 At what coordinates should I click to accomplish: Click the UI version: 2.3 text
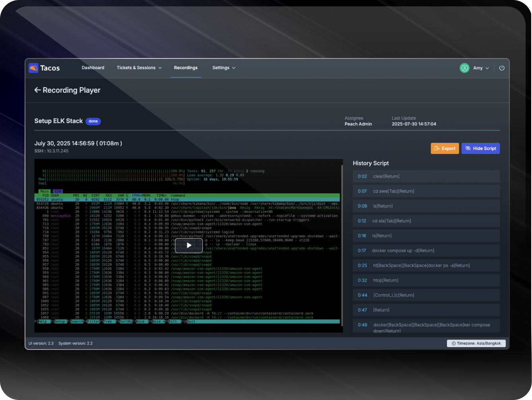point(41,343)
